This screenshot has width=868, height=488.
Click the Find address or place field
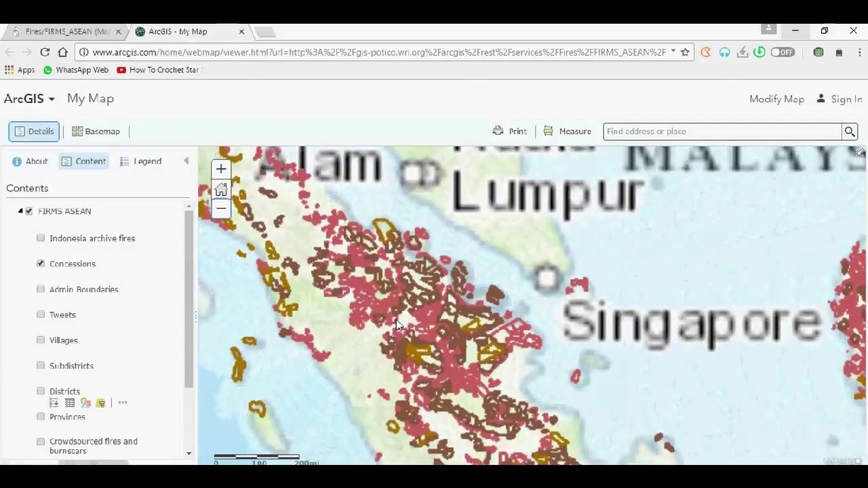click(722, 131)
